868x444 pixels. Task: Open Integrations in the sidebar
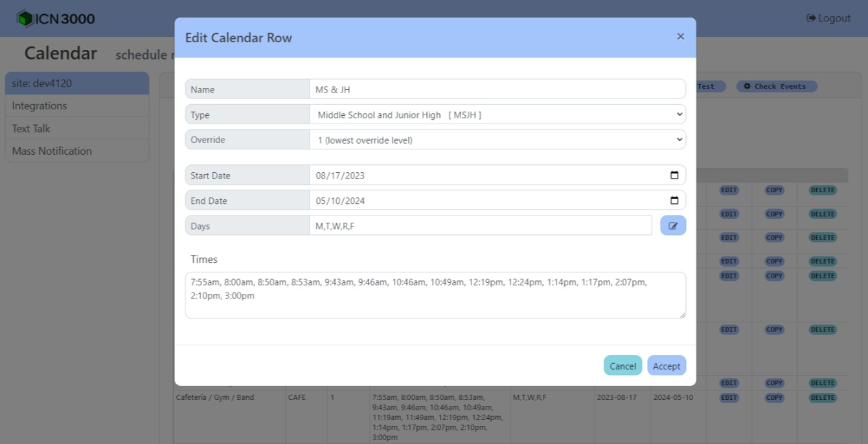pyautogui.click(x=76, y=106)
